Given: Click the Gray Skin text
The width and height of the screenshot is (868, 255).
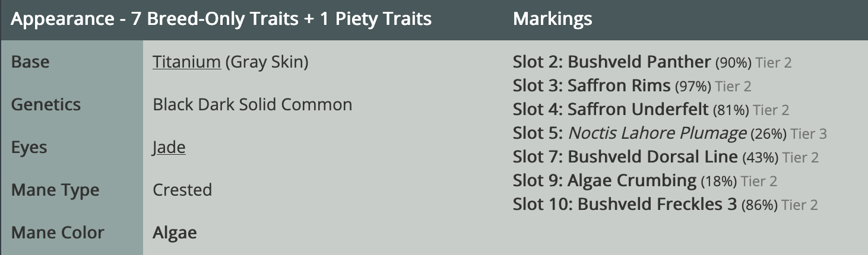Looking at the screenshot, I should tap(267, 62).
